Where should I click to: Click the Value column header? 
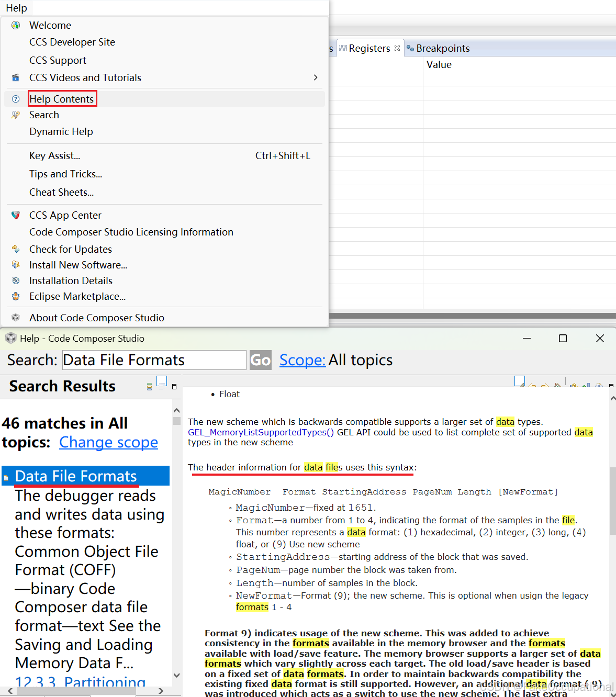(439, 64)
